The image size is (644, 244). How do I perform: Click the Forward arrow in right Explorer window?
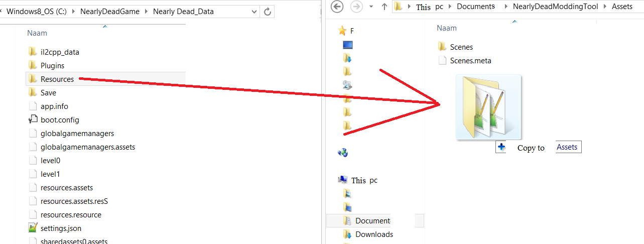click(x=356, y=7)
